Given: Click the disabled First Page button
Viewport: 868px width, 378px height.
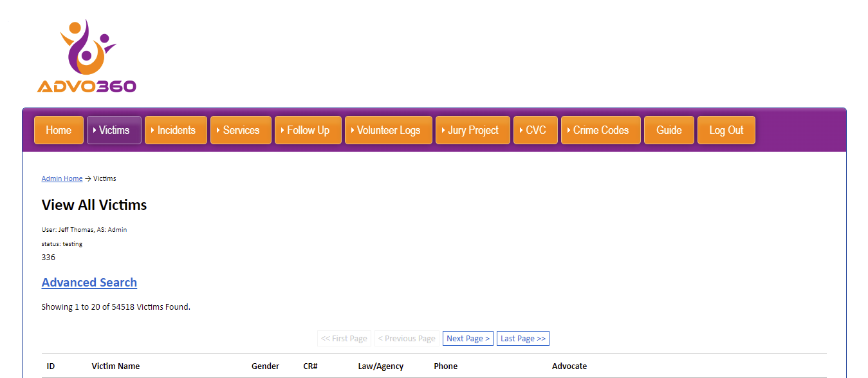Looking at the screenshot, I should coord(344,339).
